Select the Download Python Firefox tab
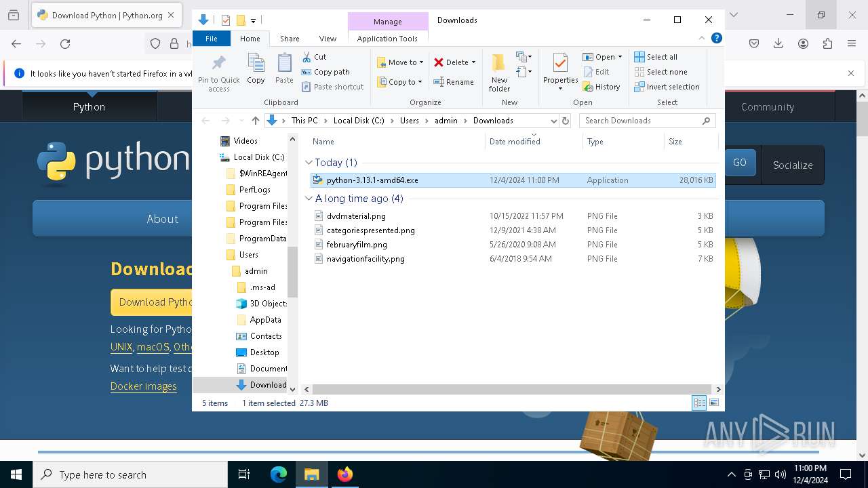Image resolution: width=868 pixels, height=488 pixels. click(106, 15)
